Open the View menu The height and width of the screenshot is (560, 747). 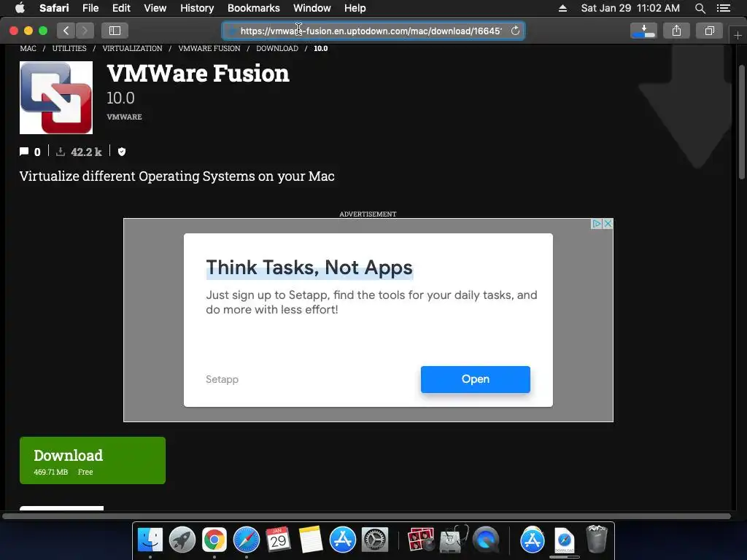(155, 8)
